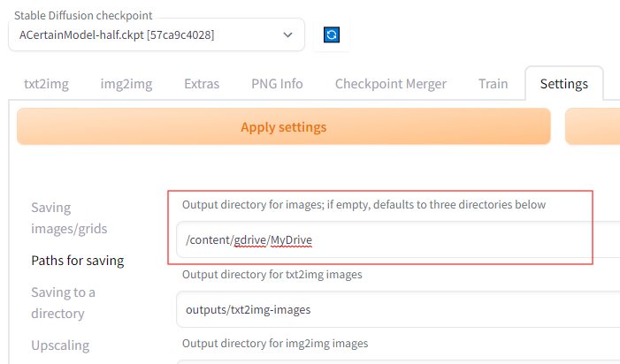Click the 'Output directory for txt2img images' label
Image resolution: width=620 pixels, height=364 pixels.
coord(272,275)
